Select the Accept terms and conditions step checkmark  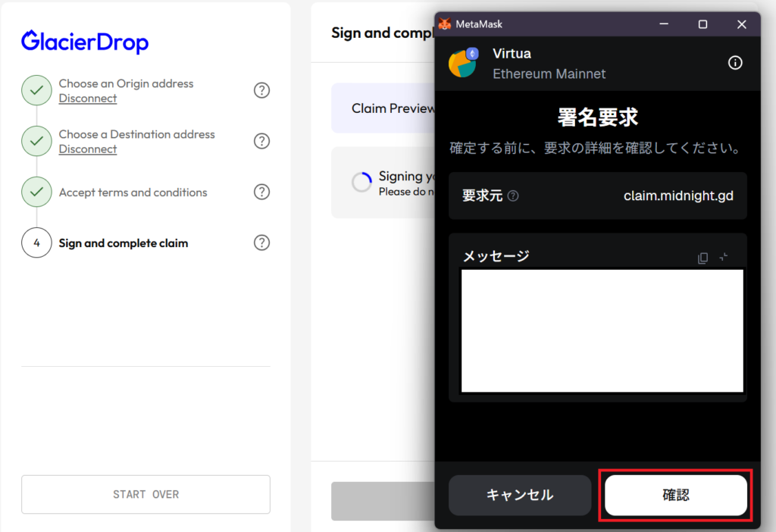click(x=36, y=192)
